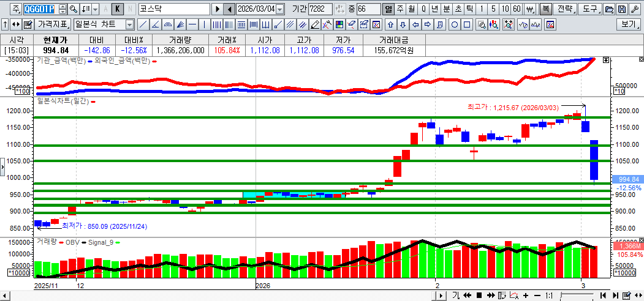
Task: Open the 도구 tools menu
Action: pyautogui.click(x=591, y=9)
